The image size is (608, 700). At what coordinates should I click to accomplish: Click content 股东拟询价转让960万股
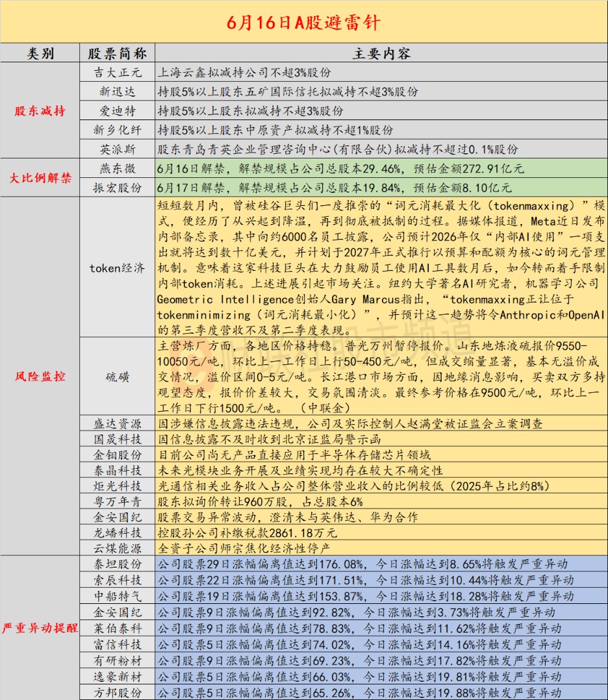(260, 501)
